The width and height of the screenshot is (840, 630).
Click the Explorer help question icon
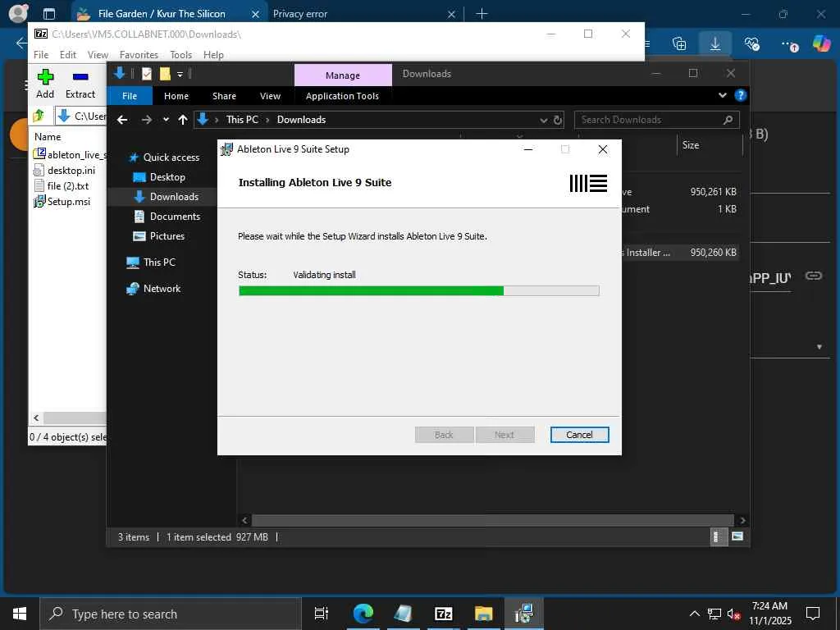[x=741, y=95]
